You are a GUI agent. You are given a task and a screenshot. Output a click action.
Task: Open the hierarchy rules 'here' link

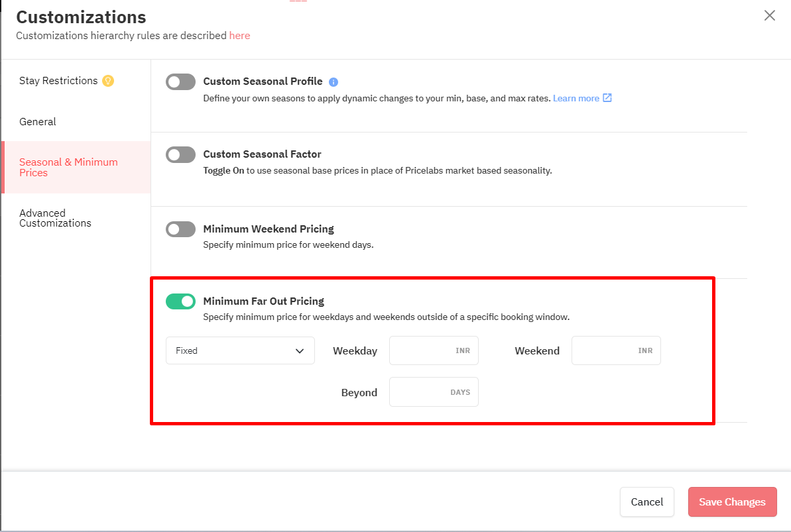coord(239,36)
